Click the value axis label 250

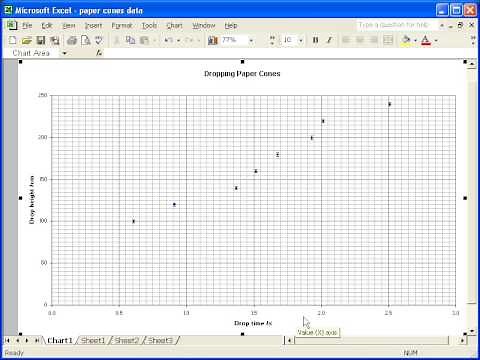(43, 95)
